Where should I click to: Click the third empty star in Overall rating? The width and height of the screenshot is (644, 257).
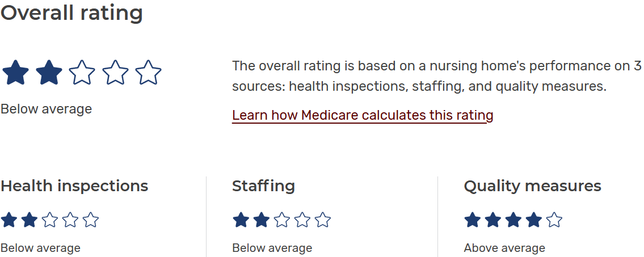click(82, 73)
